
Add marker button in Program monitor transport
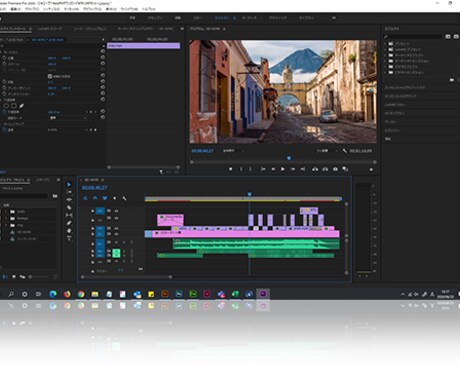[230, 169]
